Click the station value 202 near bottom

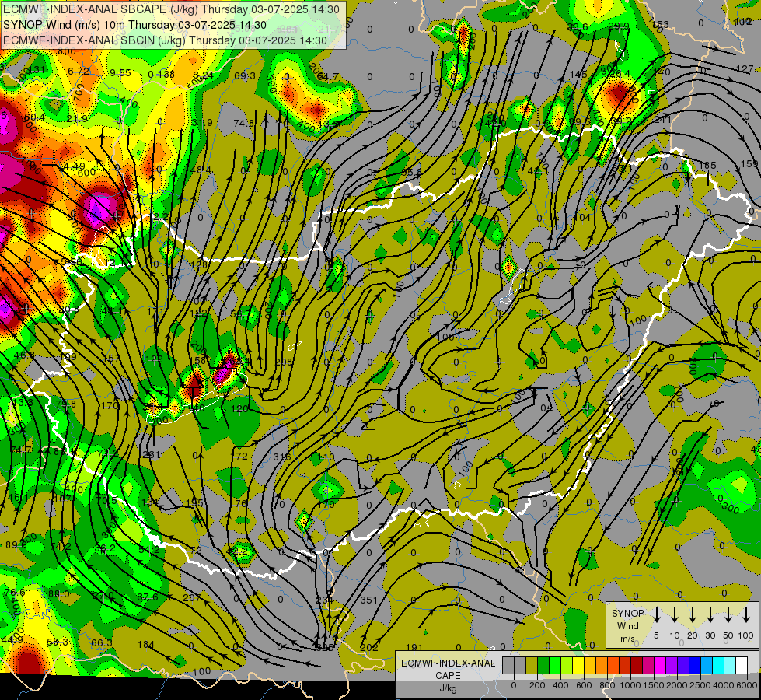(369, 647)
